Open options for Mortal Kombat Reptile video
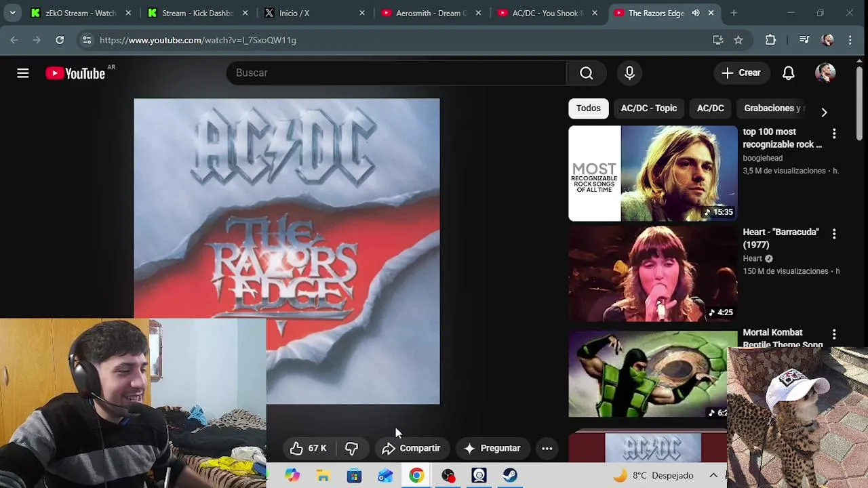The height and width of the screenshot is (488, 868). click(x=834, y=335)
